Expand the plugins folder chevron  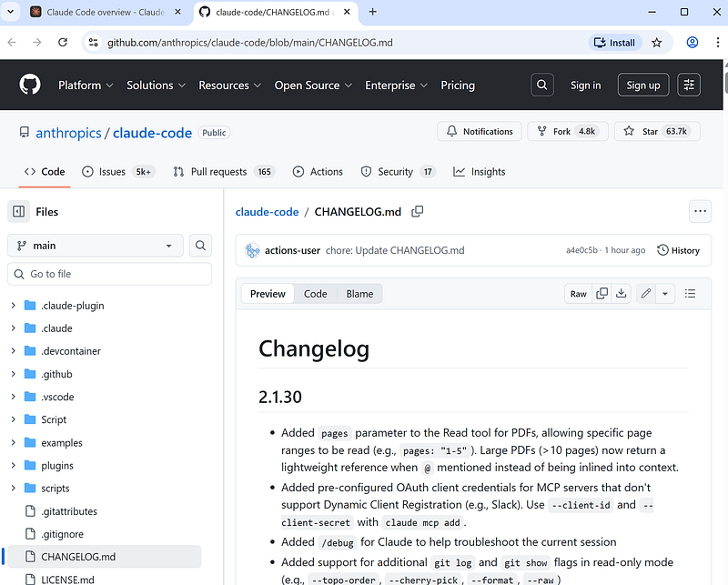coord(13,465)
